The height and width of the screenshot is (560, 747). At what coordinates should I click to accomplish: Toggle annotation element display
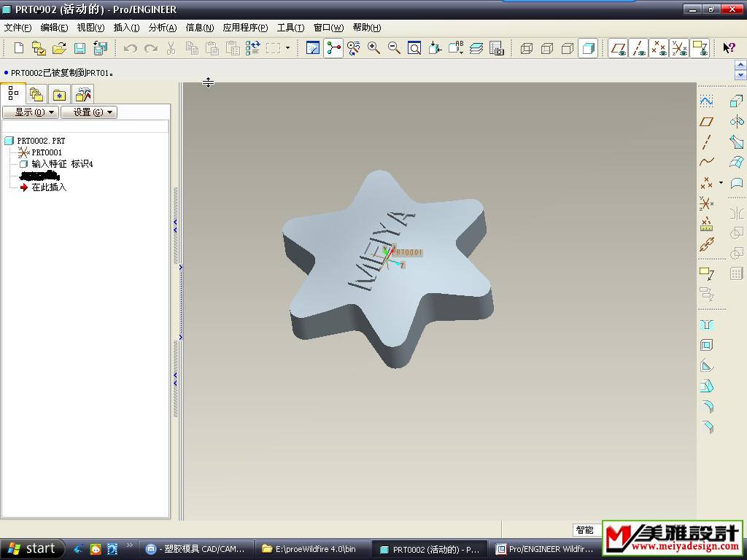click(700, 48)
